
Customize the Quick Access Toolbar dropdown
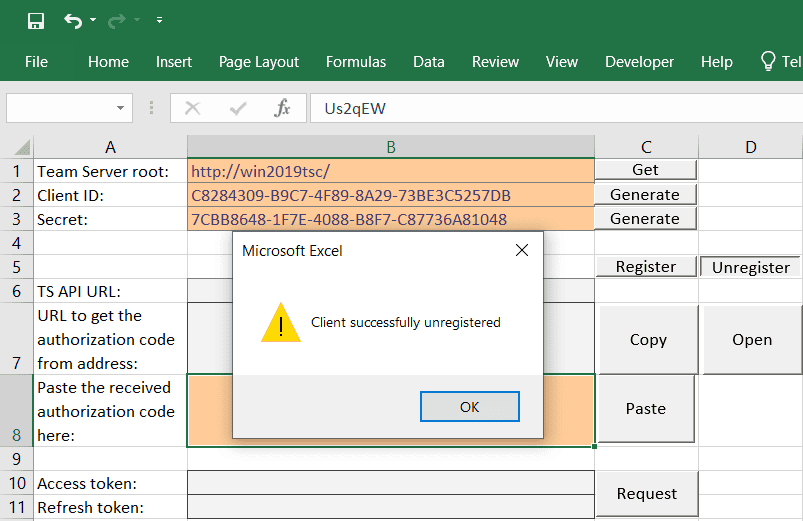[159, 20]
